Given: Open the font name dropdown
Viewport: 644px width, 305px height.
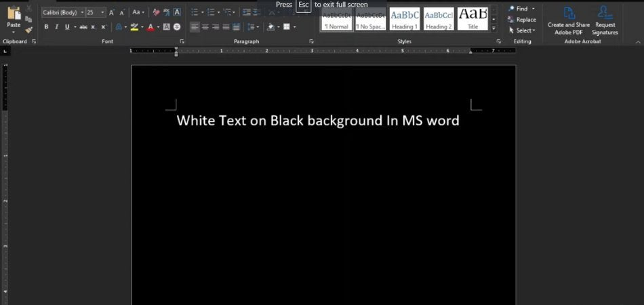Looking at the screenshot, I should (82, 13).
